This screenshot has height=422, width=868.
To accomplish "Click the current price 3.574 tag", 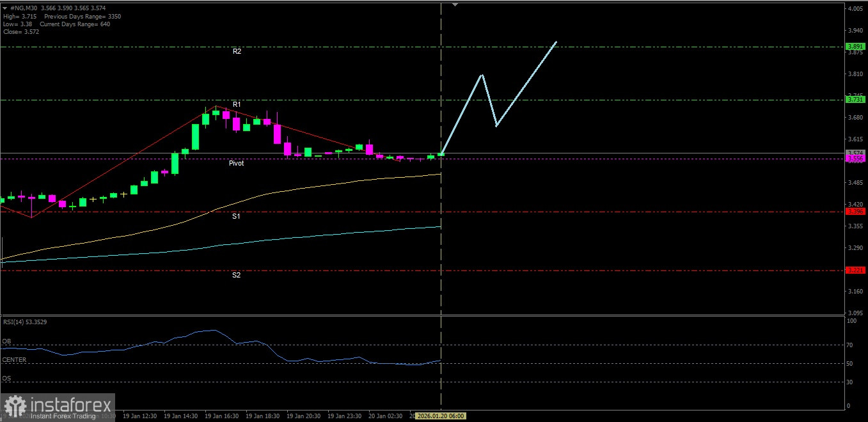I will click(855, 152).
